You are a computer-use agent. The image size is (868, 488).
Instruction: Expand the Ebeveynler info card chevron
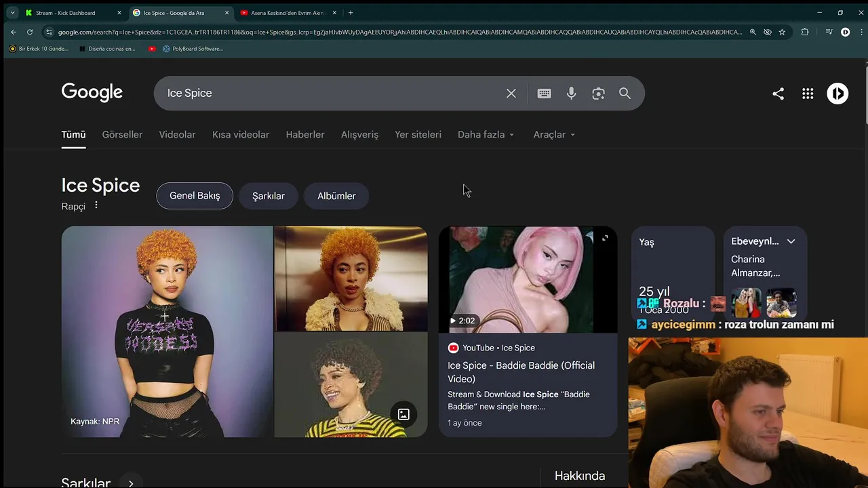[791, 241]
